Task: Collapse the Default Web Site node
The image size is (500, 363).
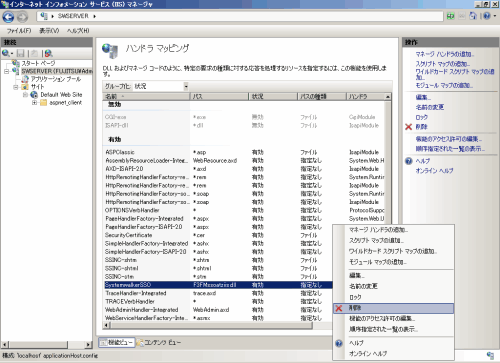Action: click(x=25, y=95)
